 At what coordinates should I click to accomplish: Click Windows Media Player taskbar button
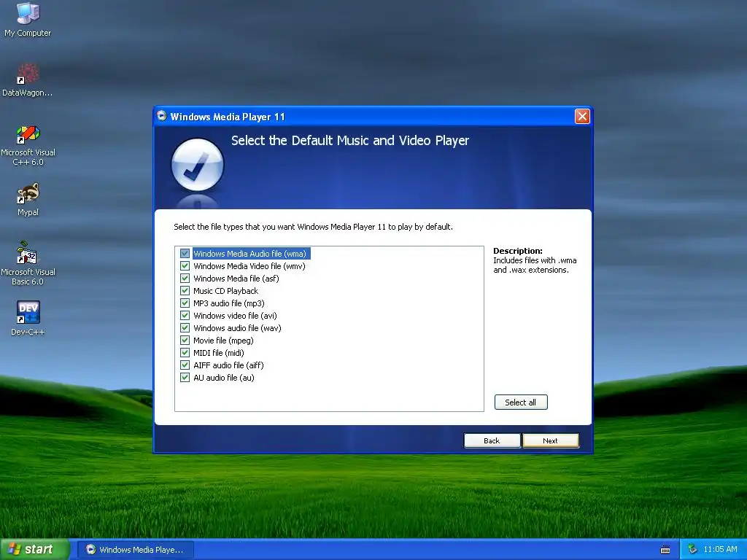(135, 550)
